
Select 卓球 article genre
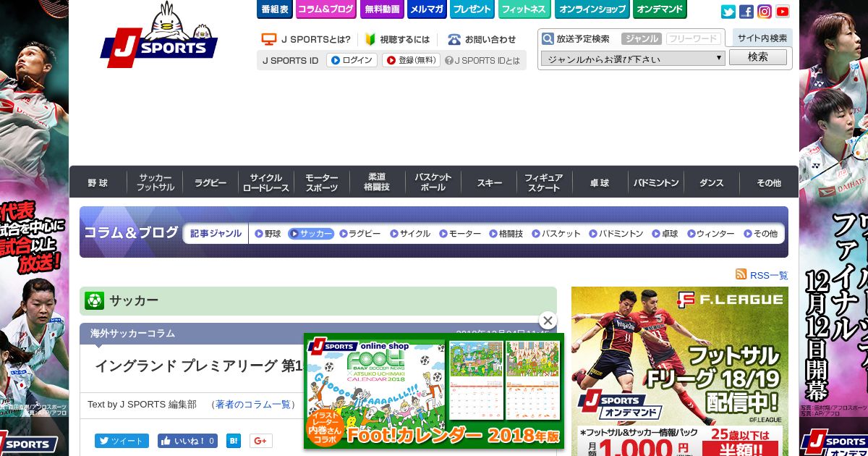pyautogui.click(x=665, y=233)
